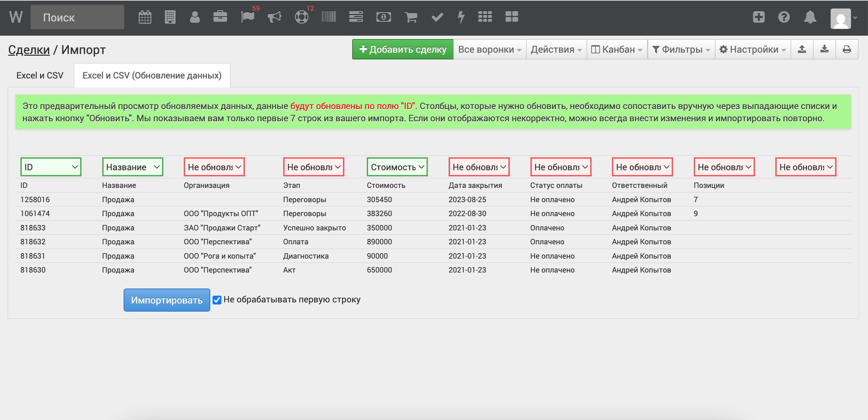Expand the Все воронки dropdown
868x420 pixels.
tap(489, 50)
